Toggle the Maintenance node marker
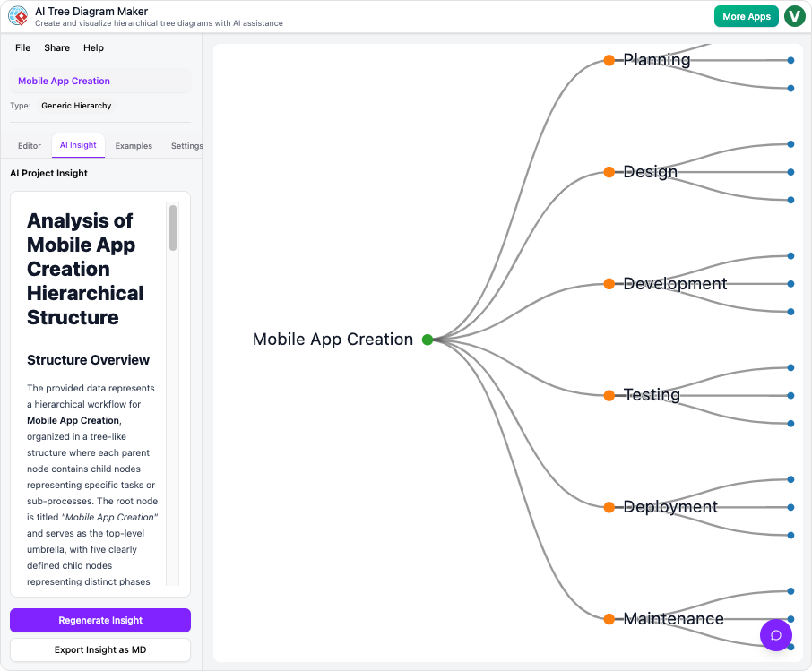 [609, 619]
